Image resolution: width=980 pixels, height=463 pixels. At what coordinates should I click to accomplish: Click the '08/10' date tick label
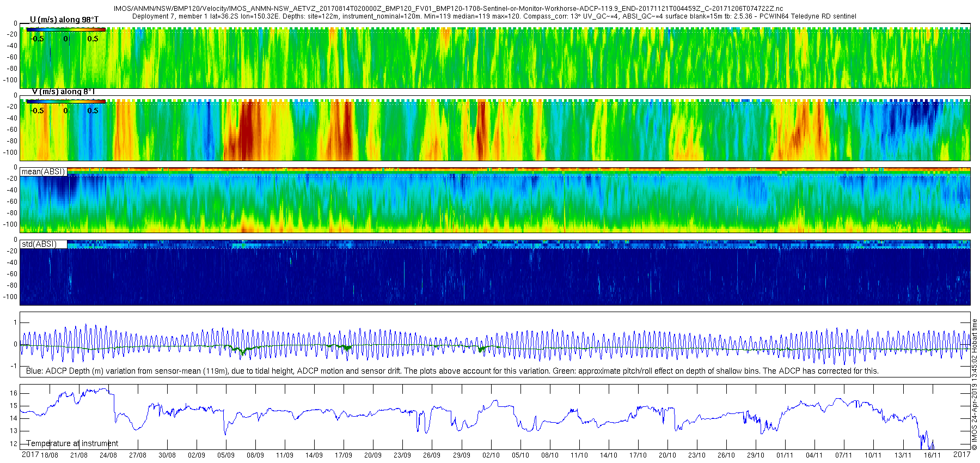(x=550, y=455)
